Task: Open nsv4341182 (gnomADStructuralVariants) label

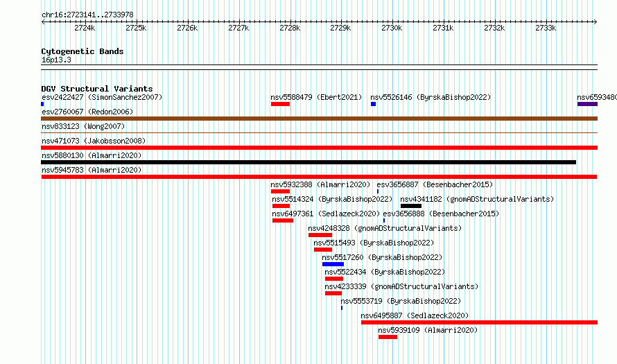Action: (477, 199)
